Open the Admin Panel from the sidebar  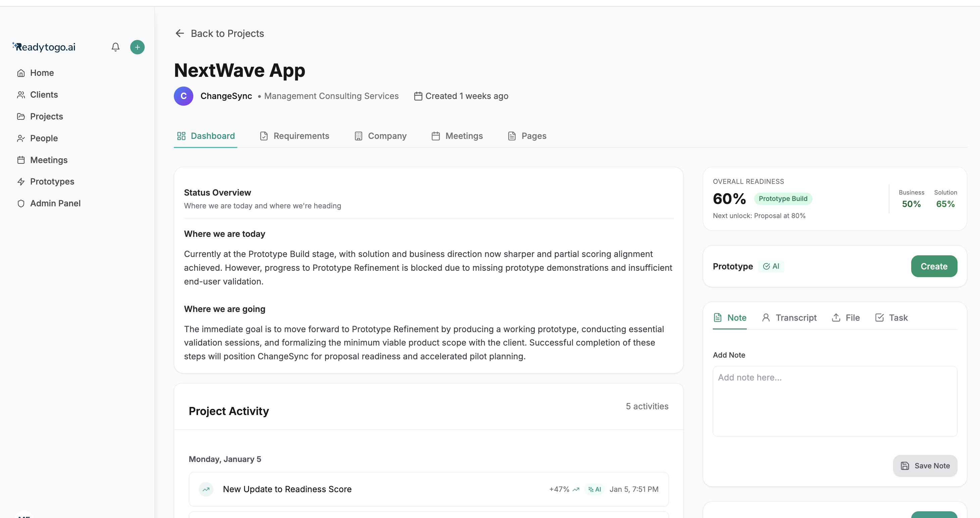click(x=55, y=203)
